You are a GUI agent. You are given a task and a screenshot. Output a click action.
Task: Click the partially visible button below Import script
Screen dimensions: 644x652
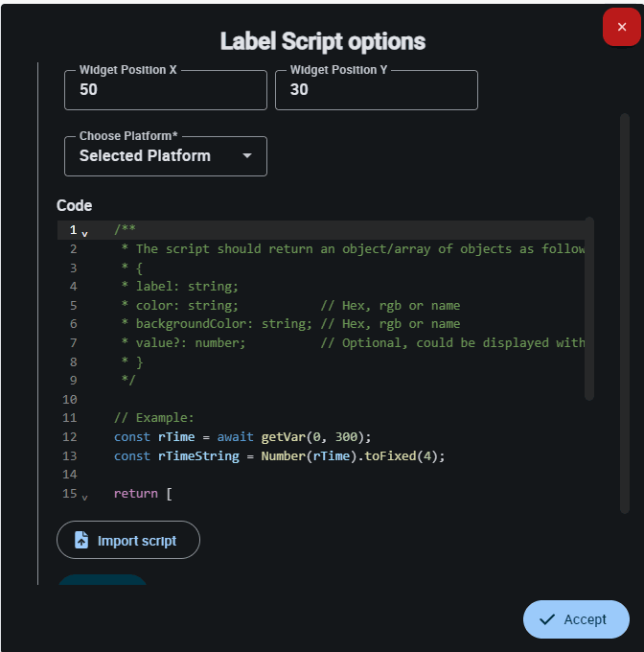tap(103, 579)
